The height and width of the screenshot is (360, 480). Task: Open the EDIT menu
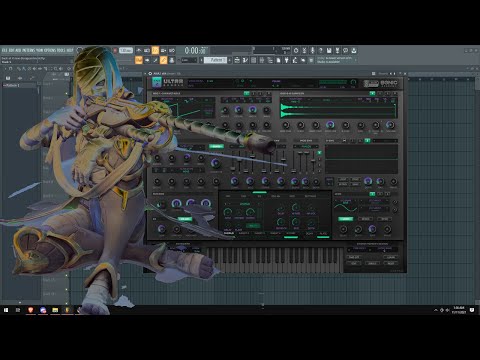click(x=11, y=50)
